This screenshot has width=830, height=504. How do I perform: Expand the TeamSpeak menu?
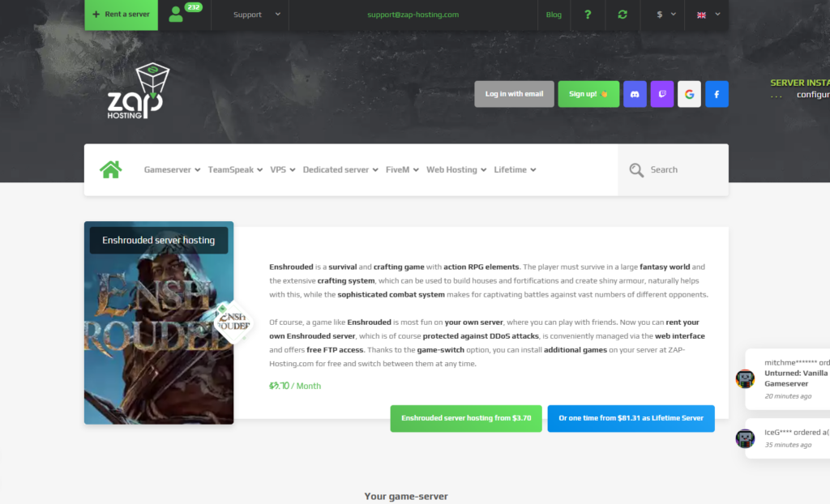(235, 169)
